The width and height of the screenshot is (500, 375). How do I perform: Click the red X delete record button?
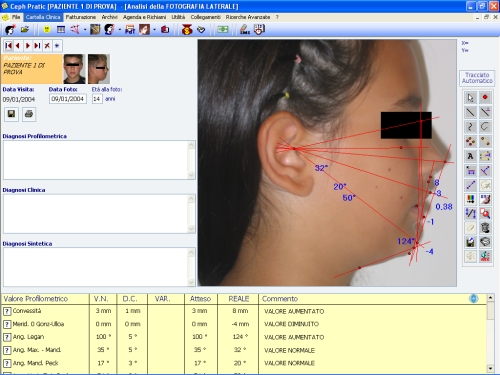pos(47,46)
